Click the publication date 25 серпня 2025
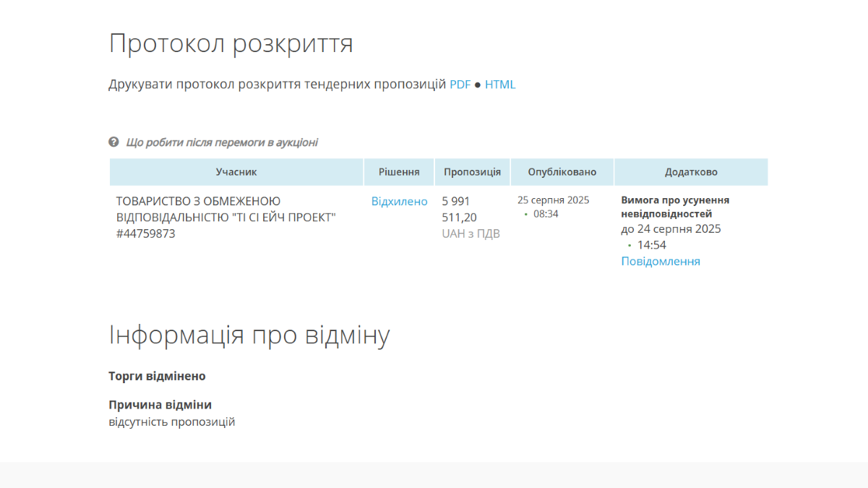This screenshot has height=488, width=868. point(553,200)
